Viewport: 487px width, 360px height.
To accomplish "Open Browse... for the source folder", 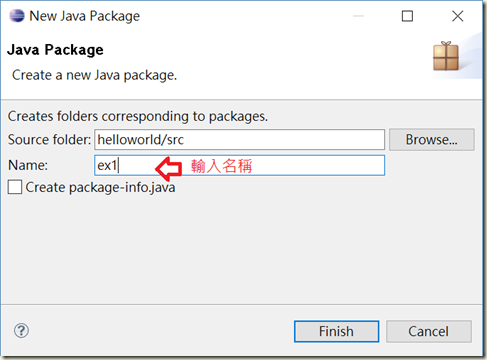I will coord(432,140).
